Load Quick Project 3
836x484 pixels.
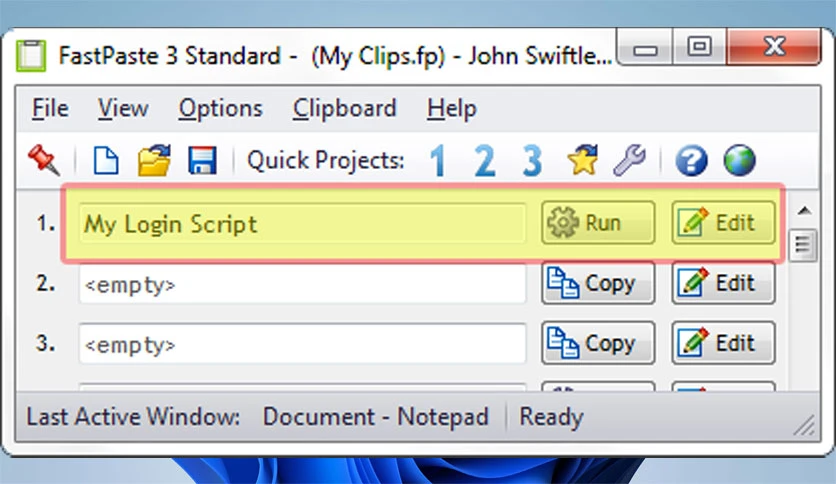point(532,160)
